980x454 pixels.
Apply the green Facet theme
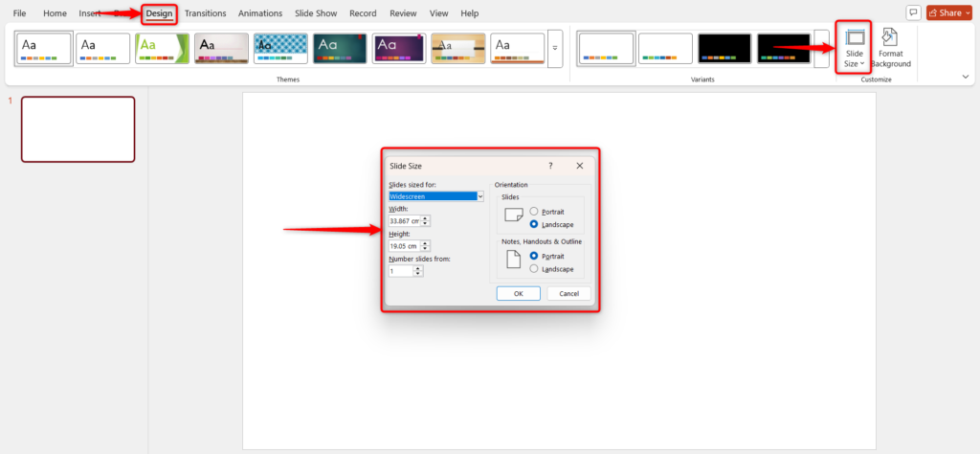(x=162, y=49)
